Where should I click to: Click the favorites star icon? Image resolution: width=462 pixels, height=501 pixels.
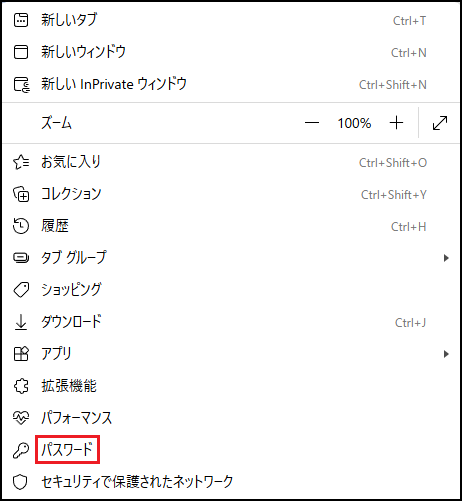click(x=21, y=162)
